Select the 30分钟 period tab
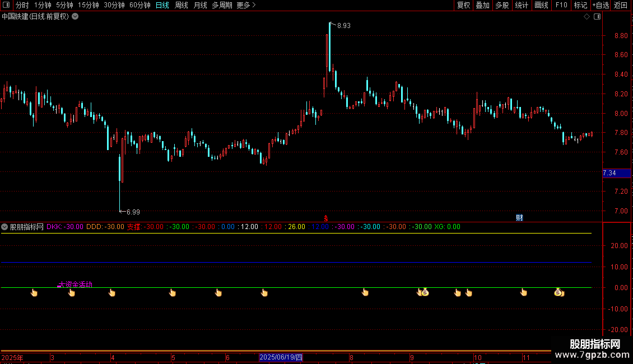633x364 pixels. (114, 5)
